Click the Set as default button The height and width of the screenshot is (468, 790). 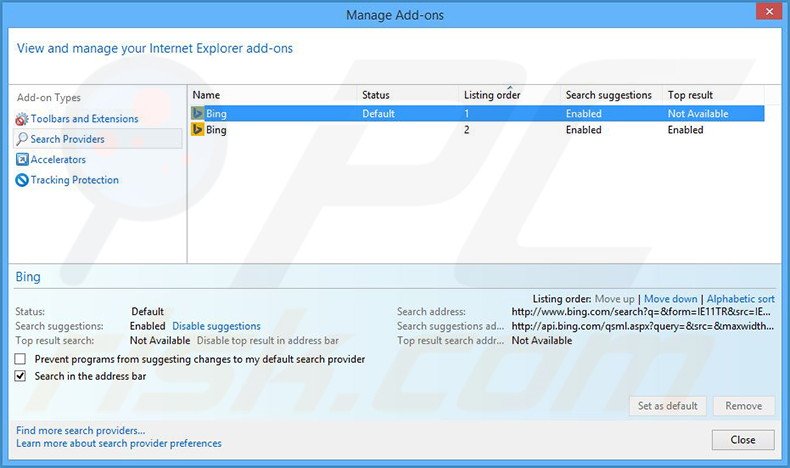coord(668,406)
